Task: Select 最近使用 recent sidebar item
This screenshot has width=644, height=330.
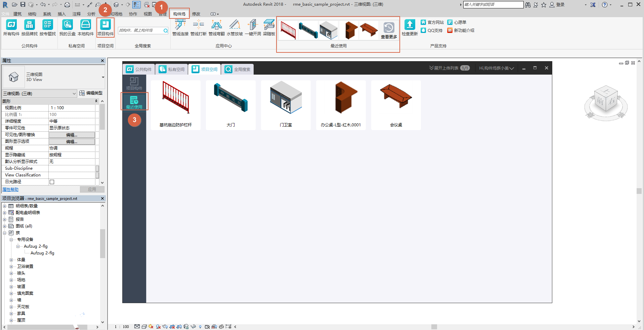Action: click(134, 102)
